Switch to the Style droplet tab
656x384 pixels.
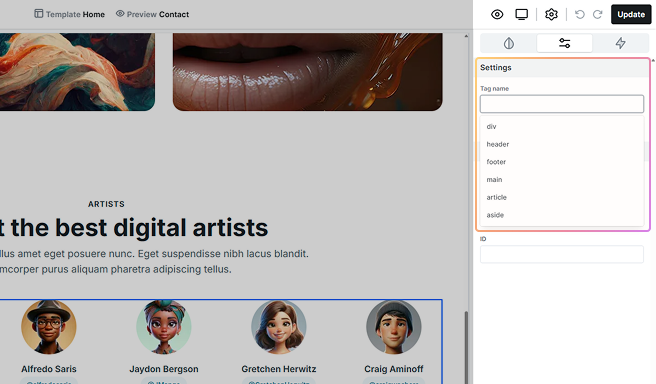click(508, 43)
